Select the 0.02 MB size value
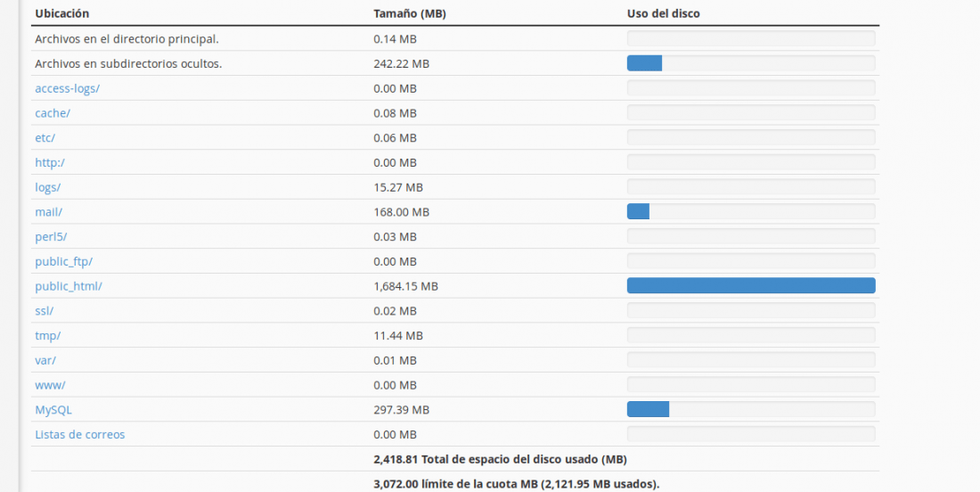 point(395,311)
